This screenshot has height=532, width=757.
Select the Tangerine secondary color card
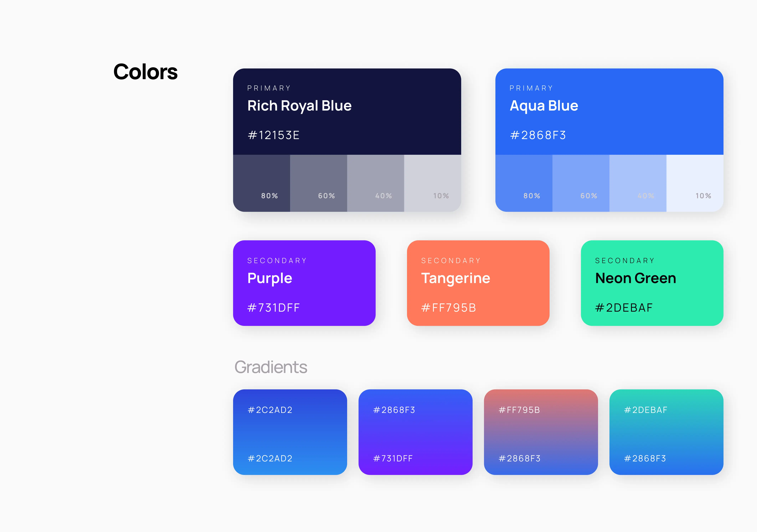(478, 283)
